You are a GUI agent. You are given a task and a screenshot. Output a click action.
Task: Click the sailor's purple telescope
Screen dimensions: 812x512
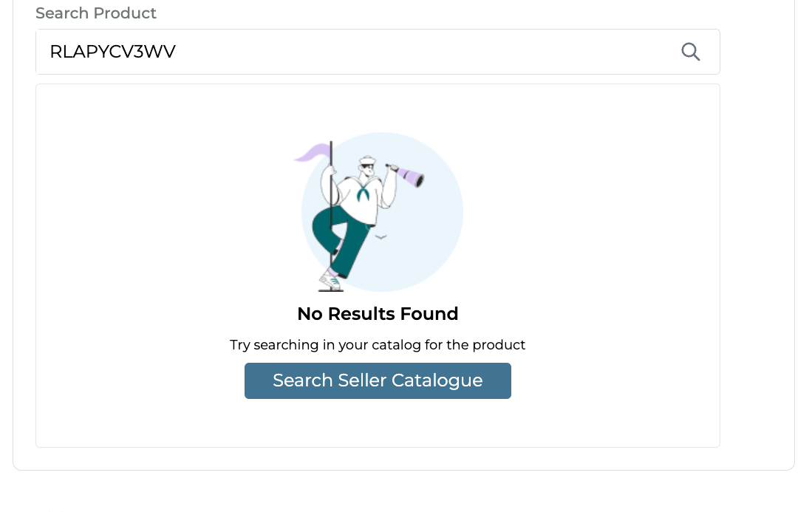click(409, 176)
